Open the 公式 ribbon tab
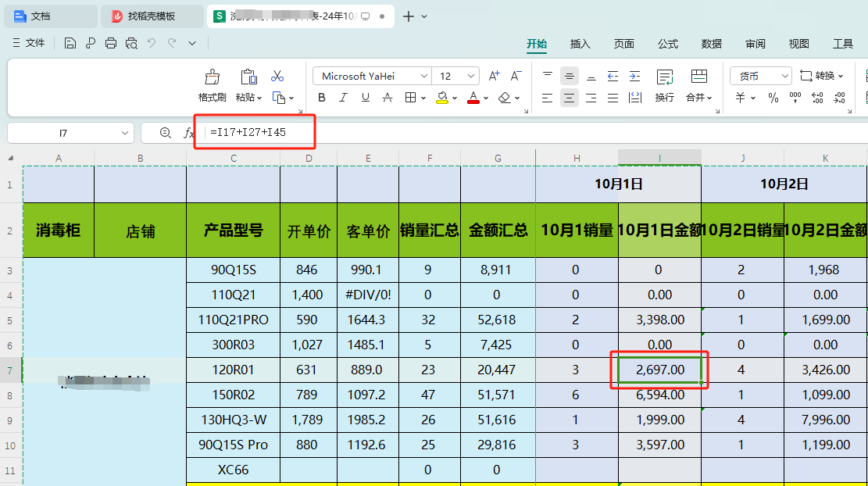 point(668,44)
